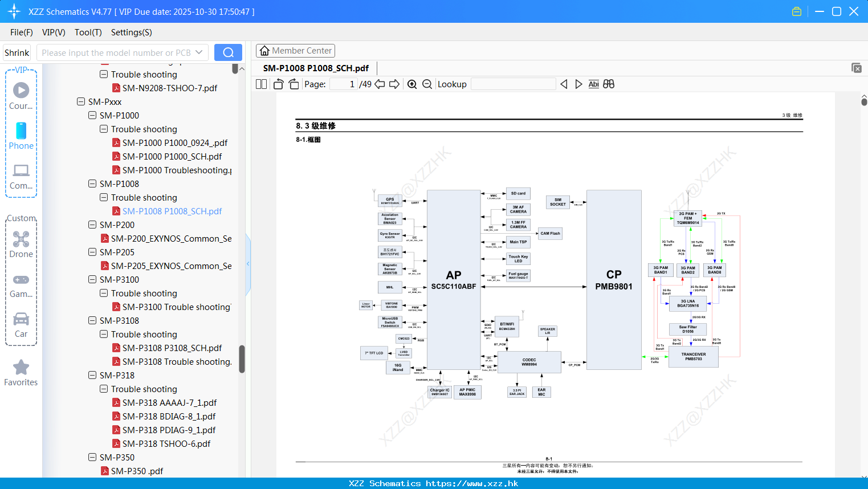
Task: Go to next page arrow
Action: [x=394, y=84]
